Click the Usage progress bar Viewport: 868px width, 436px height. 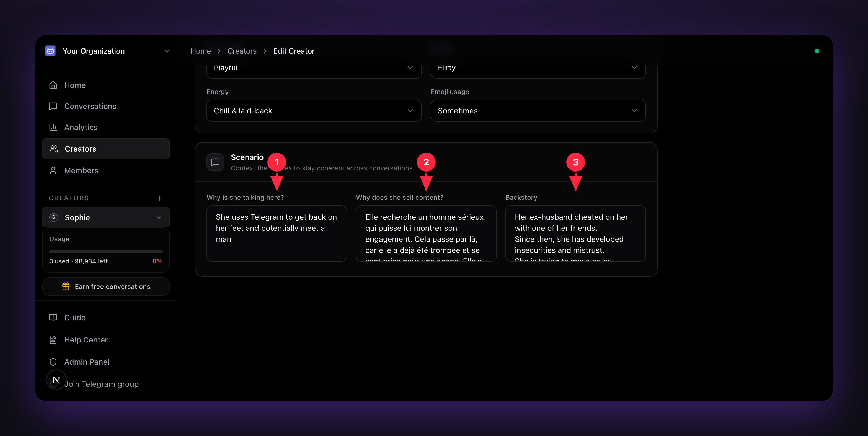click(106, 251)
